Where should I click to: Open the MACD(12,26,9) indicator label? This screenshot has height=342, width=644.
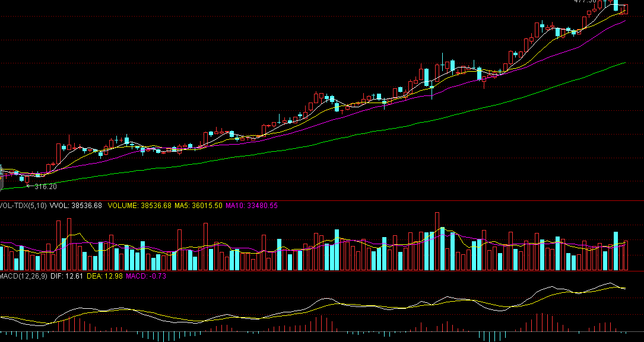(23, 276)
